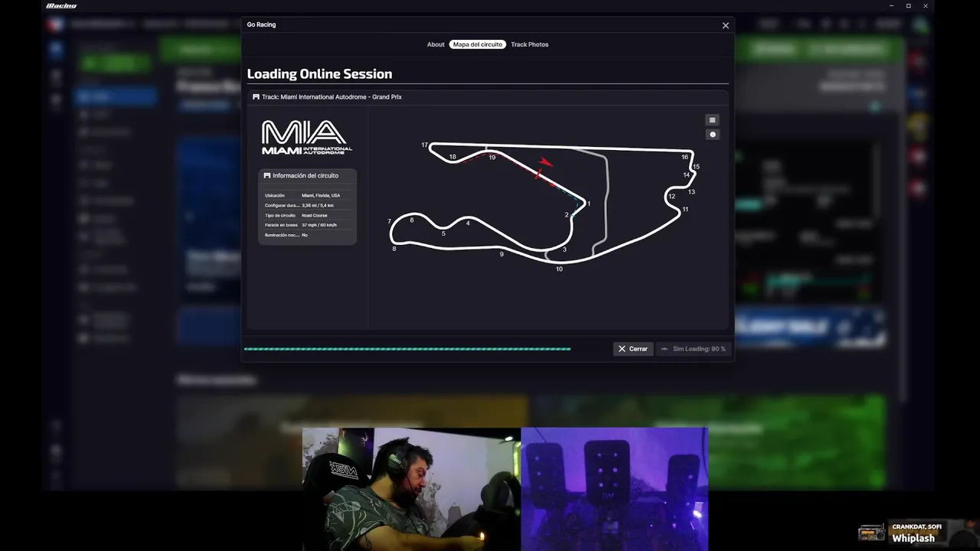The image size is (980, 551).
Task: Click the icon beside Información del circuito
Action: pyautogui.click(x=267, y=176)
